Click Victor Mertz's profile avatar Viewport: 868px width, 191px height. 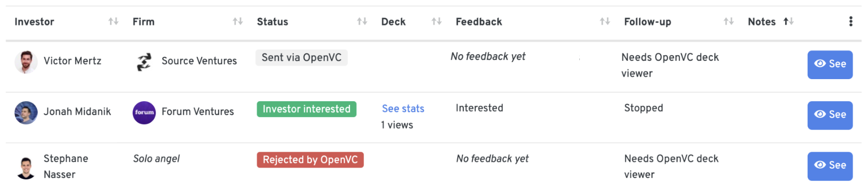[x=26, y=62]
